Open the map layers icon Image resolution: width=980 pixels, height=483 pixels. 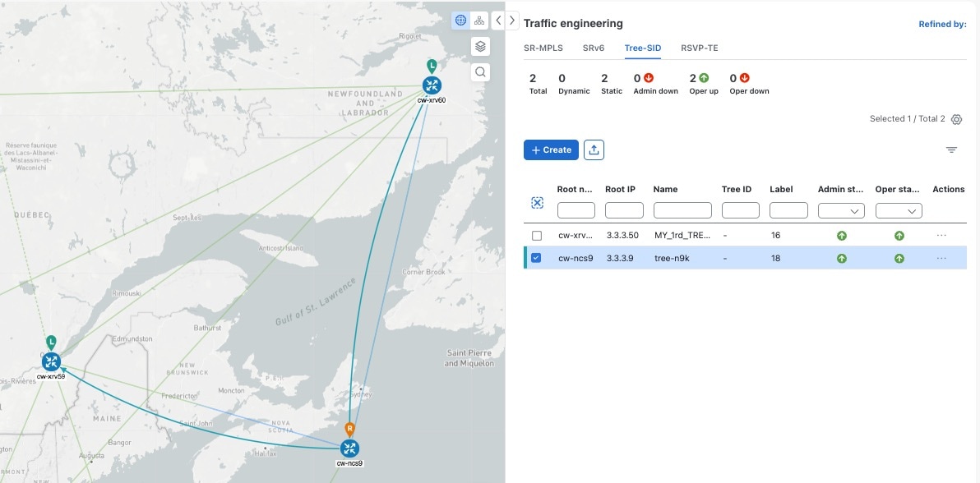coord(480,46)
